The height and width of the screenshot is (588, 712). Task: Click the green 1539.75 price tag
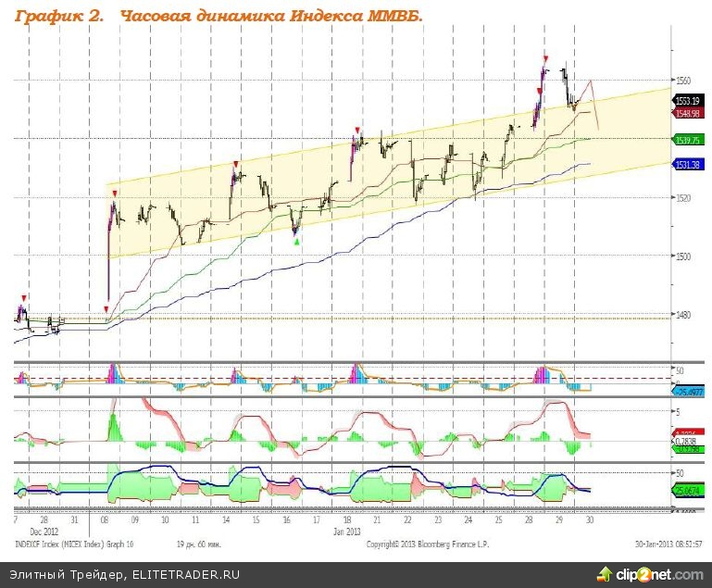[686, 139]
